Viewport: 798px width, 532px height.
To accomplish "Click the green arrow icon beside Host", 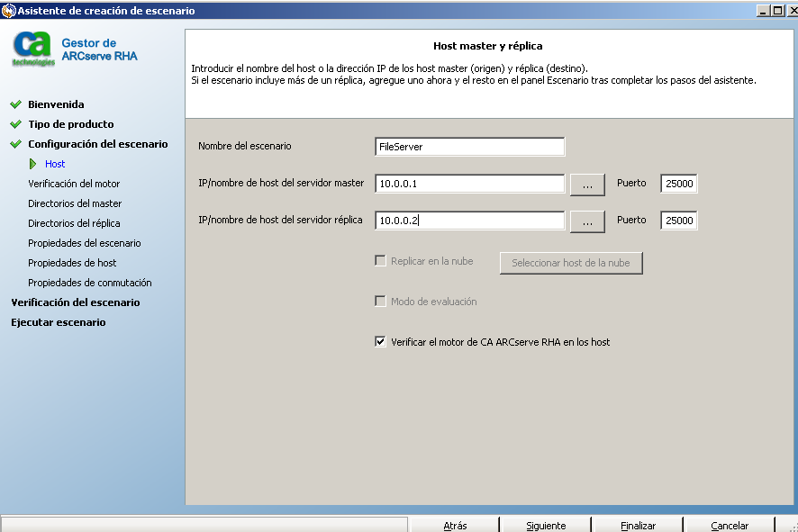I will pyautogui.click(x=33, y=164).
